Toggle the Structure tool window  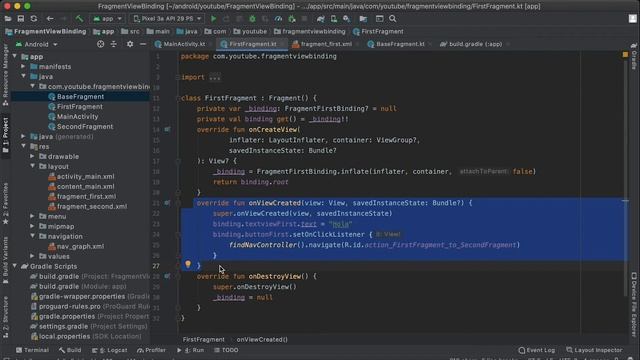(5, 317)
